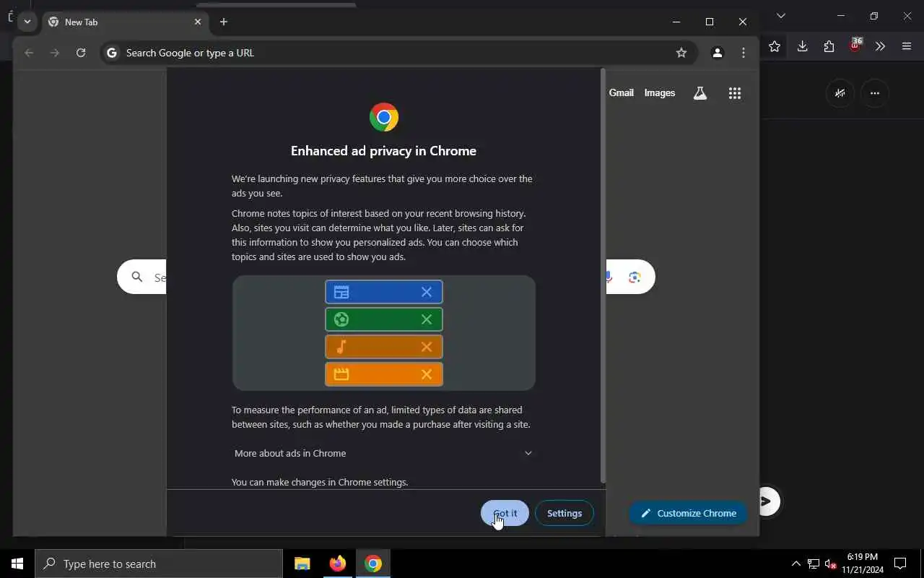Switch to Firefox in the taskbar
Image resolution: width=924 pixels, height=578 pixels.
point(337,564)
